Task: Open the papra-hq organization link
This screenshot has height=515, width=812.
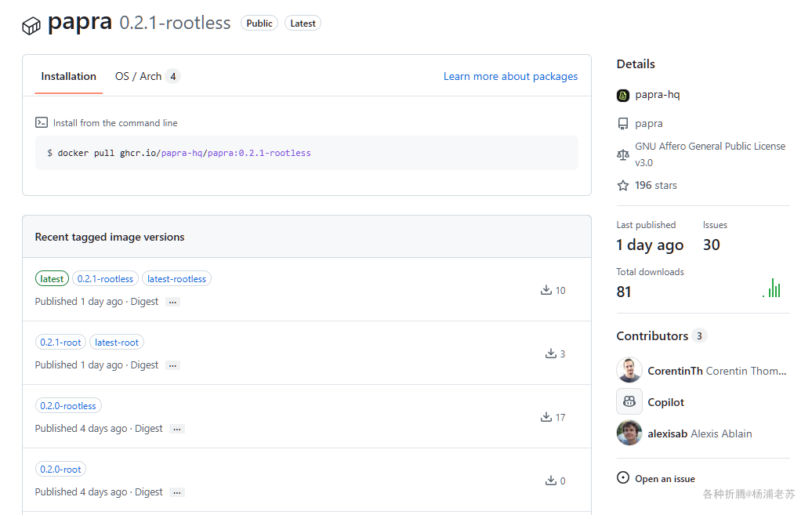Action: (x=657, y=95)
